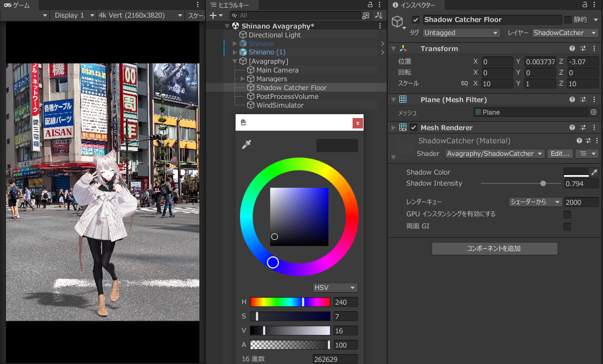Open the Mesh Renderer preset icon
The height and width of the screenshot is (364, 603).
(x=583, y=127)
